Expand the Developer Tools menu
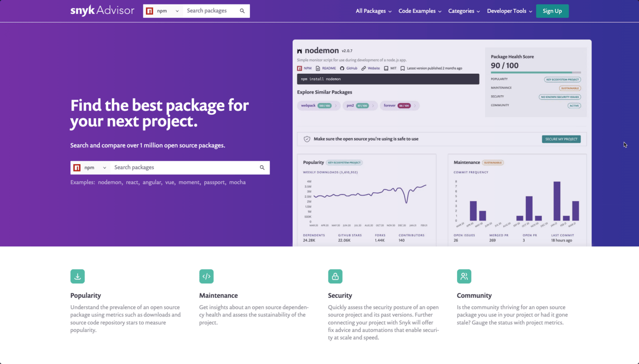The height and width of the screenshot is (364, 639). (509, 11)
